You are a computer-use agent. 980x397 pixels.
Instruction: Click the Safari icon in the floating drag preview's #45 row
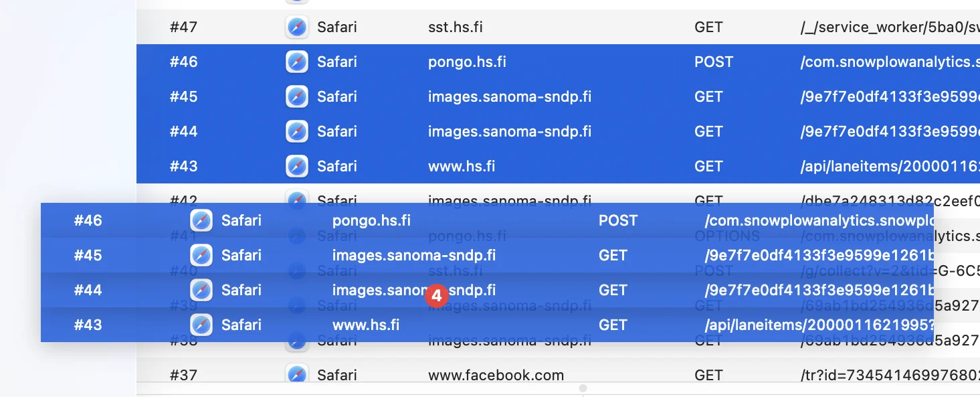pyautogui.click(x=201, y=255)
